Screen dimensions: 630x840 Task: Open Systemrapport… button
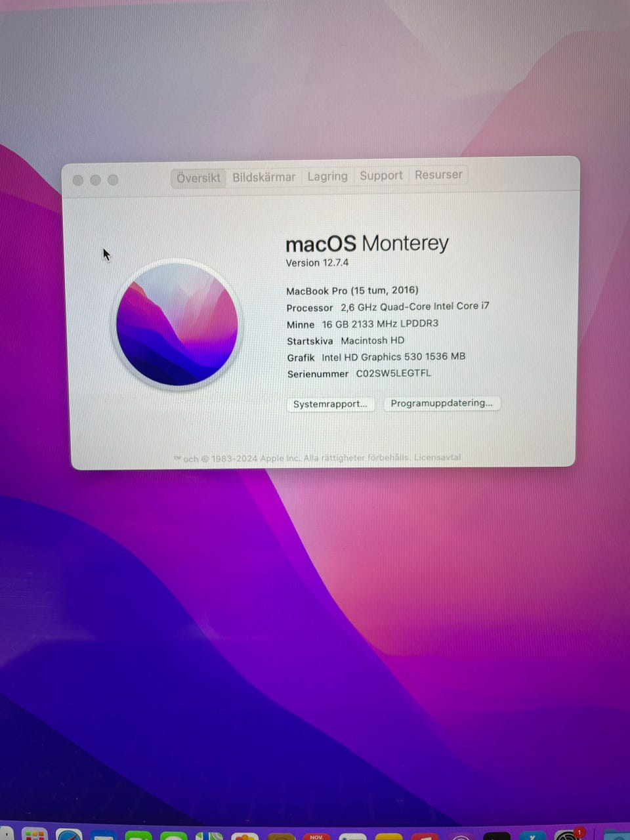pos(330,404)
